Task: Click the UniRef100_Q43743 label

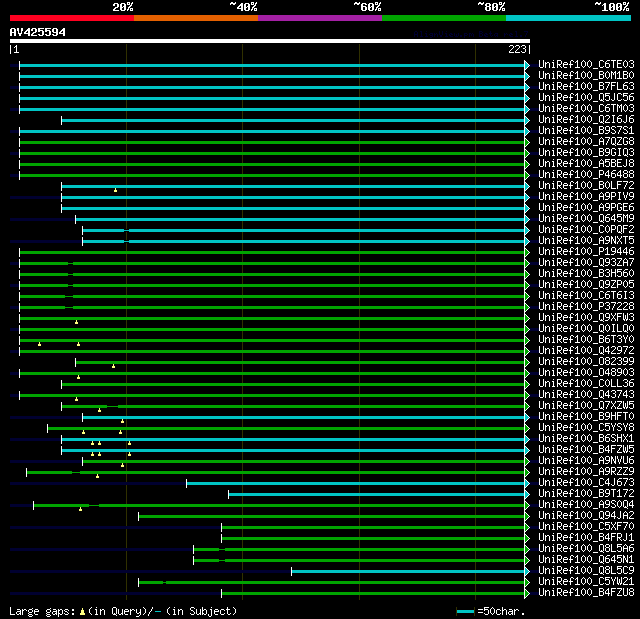Action: [586, 395]
